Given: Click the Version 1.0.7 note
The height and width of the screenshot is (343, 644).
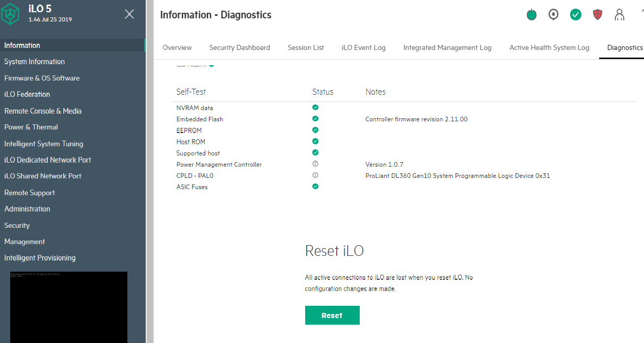Looking at the screenshot, I should click(384, 165).
